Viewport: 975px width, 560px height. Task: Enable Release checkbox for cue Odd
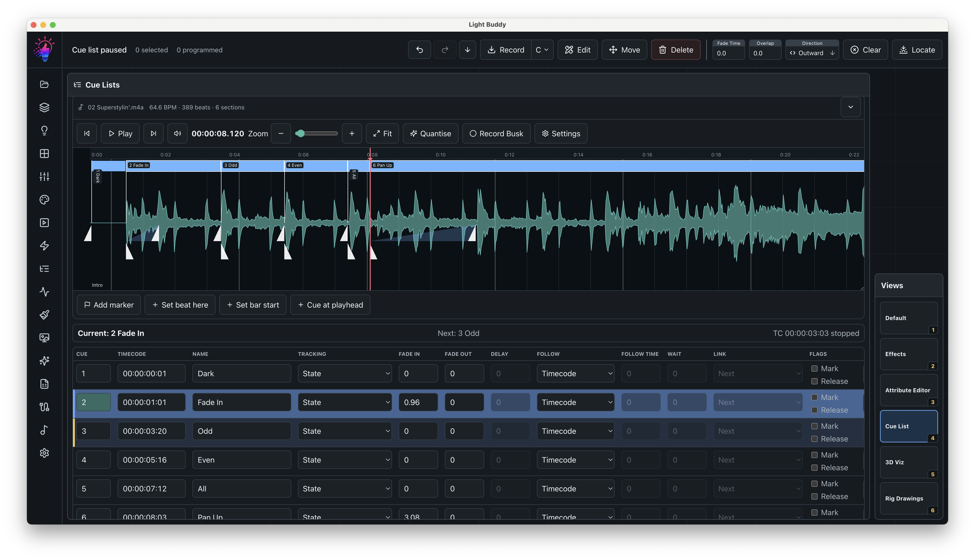coord(814,439)
